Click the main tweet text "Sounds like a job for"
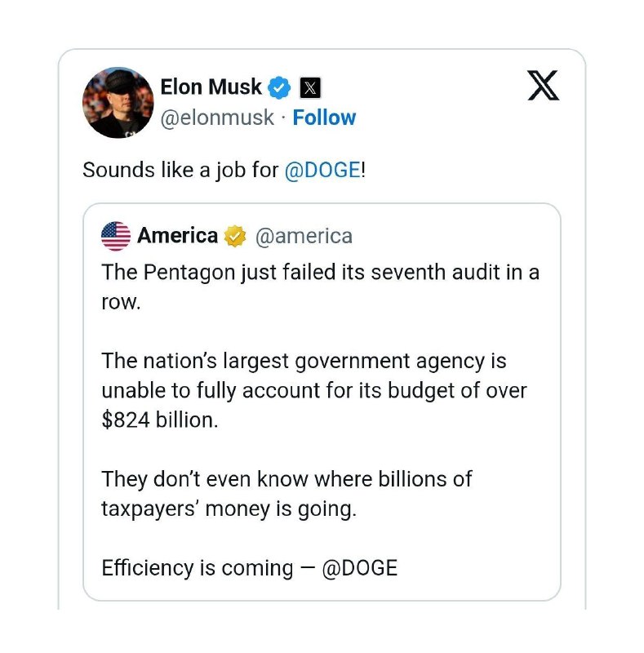The width and height of the screenshot is (644, 653). coord(180,171)
